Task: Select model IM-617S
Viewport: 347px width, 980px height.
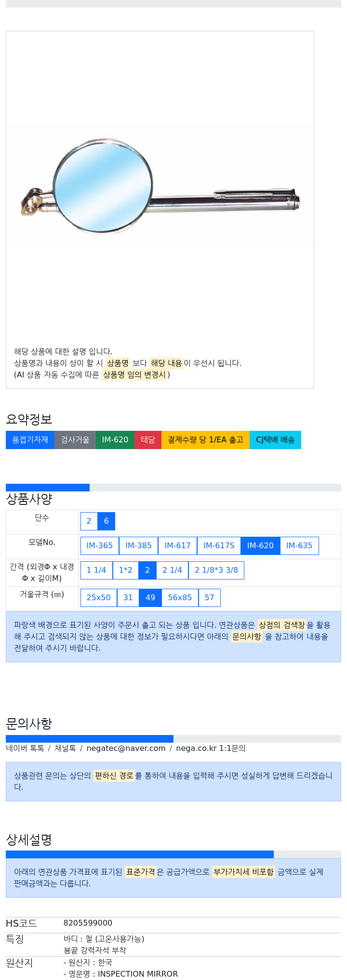Action: 219,546
